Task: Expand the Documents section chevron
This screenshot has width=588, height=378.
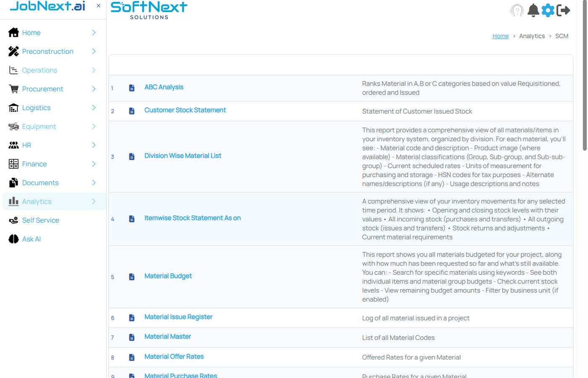Action: click(94, 183)
